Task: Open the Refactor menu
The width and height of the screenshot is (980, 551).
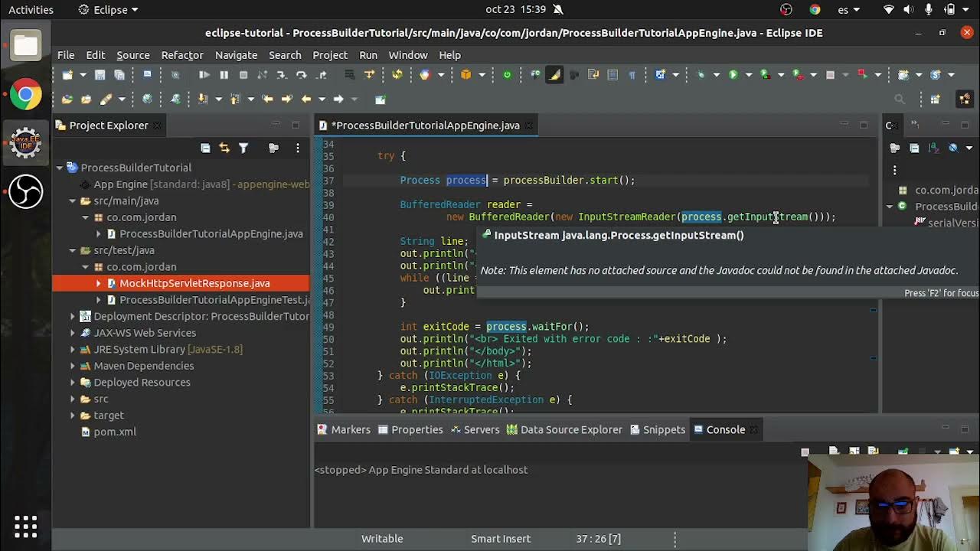Action: [x=182, y=55]
